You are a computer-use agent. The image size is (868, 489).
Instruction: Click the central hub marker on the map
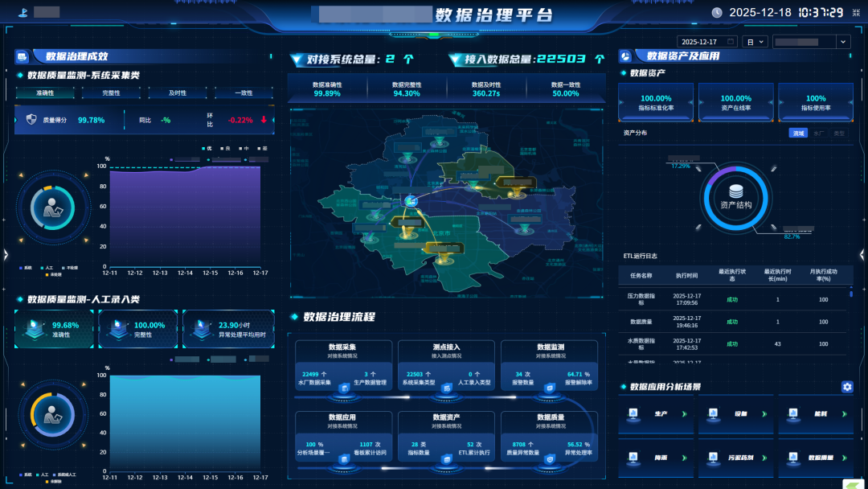click(411, 200)
